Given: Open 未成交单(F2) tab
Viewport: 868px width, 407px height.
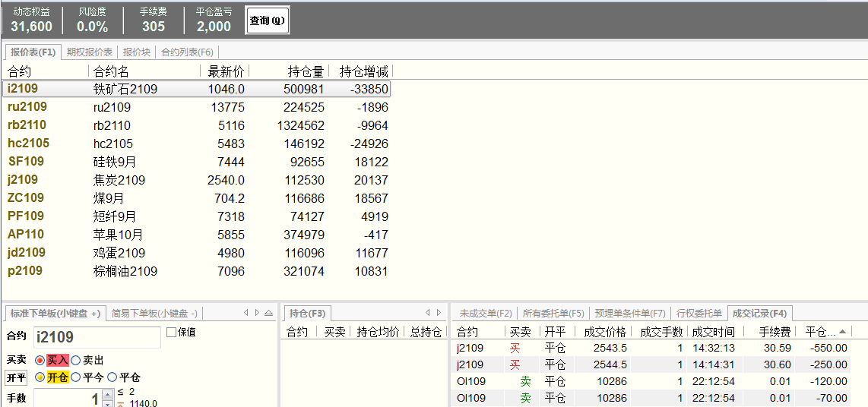Looking at the screenshot, I should [486, 313].
